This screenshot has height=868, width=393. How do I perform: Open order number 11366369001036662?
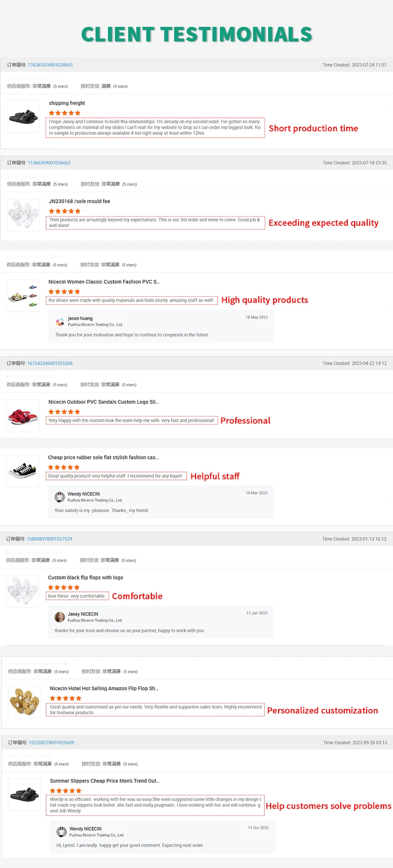[49, 163]
